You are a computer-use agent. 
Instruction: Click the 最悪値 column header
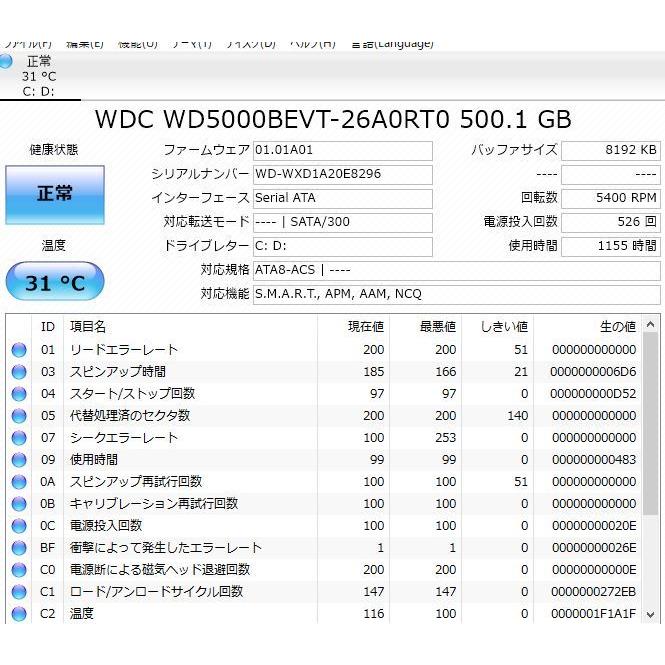[x=425, y=327]
